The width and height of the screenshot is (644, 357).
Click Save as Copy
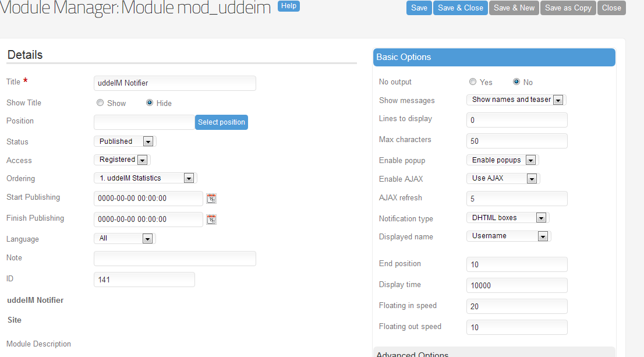coord(568,8)
